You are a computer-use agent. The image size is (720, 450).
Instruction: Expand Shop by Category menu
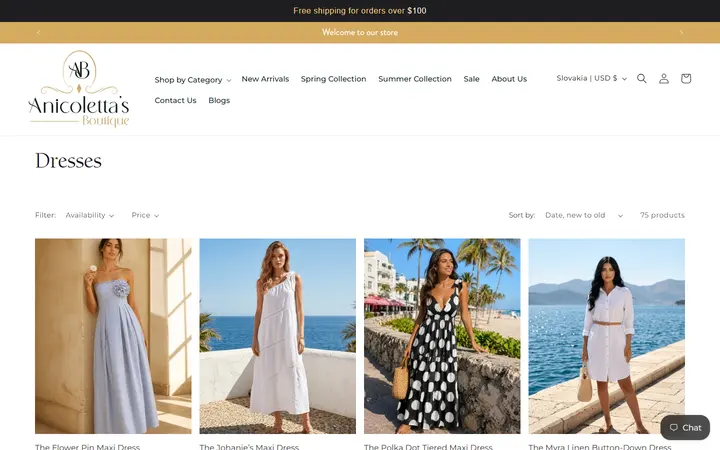point(193,80)
